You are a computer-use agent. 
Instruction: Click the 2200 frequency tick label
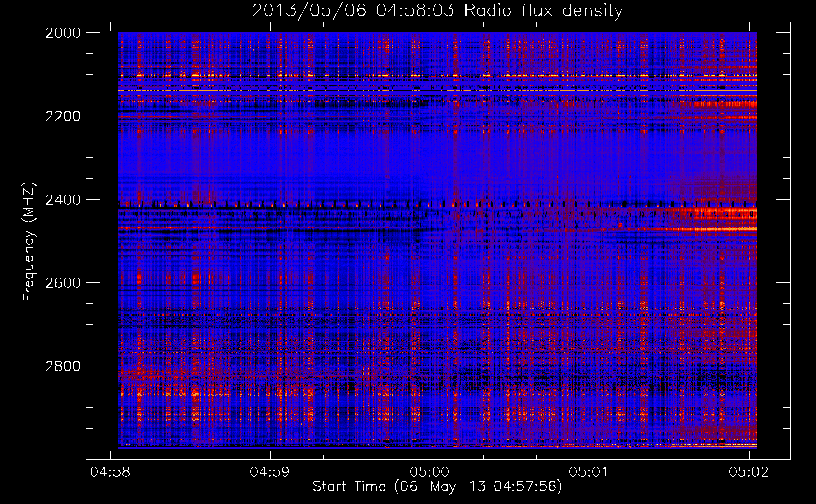coord(63,116)
